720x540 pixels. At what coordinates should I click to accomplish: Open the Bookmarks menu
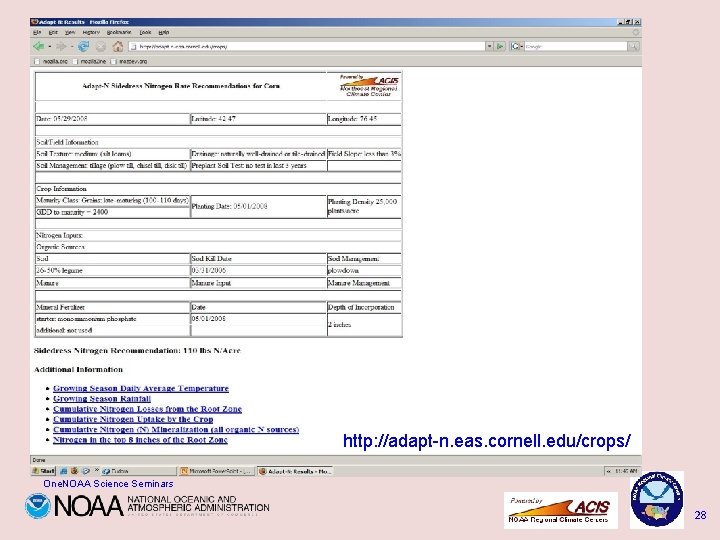pos(119,32)
